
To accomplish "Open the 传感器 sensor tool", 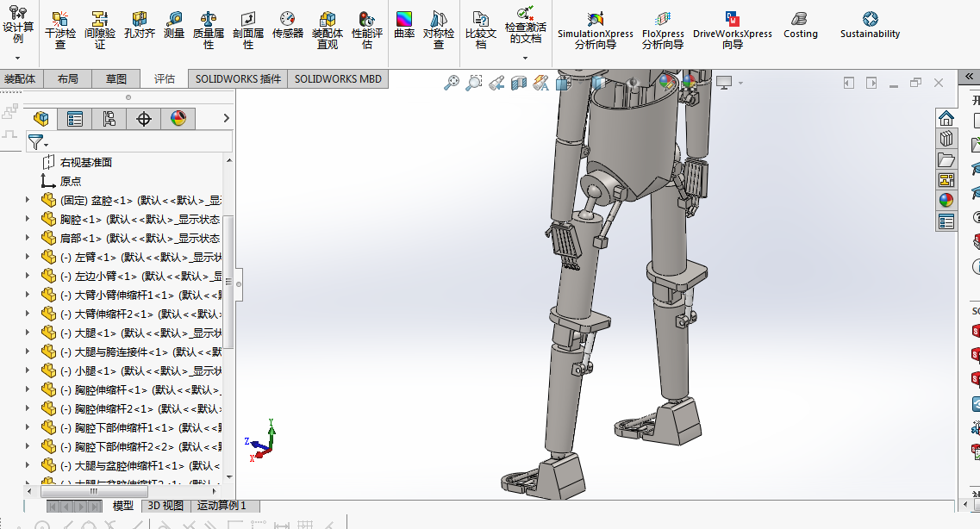I will pos(288,25).
